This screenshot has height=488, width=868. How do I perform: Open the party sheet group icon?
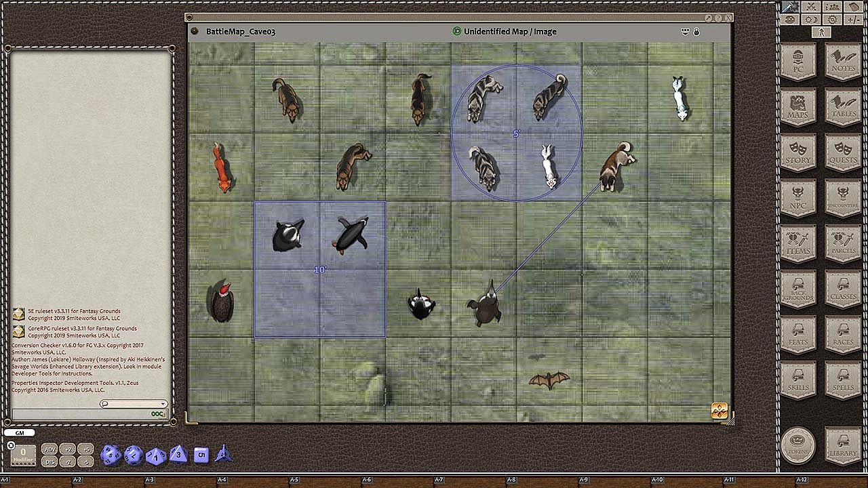click(x=833, y=7)
